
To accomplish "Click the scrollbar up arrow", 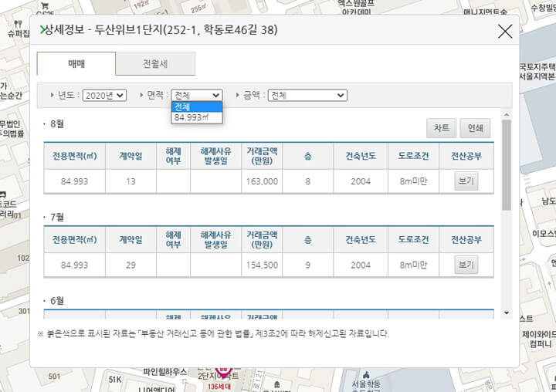I will coord(507,114).
